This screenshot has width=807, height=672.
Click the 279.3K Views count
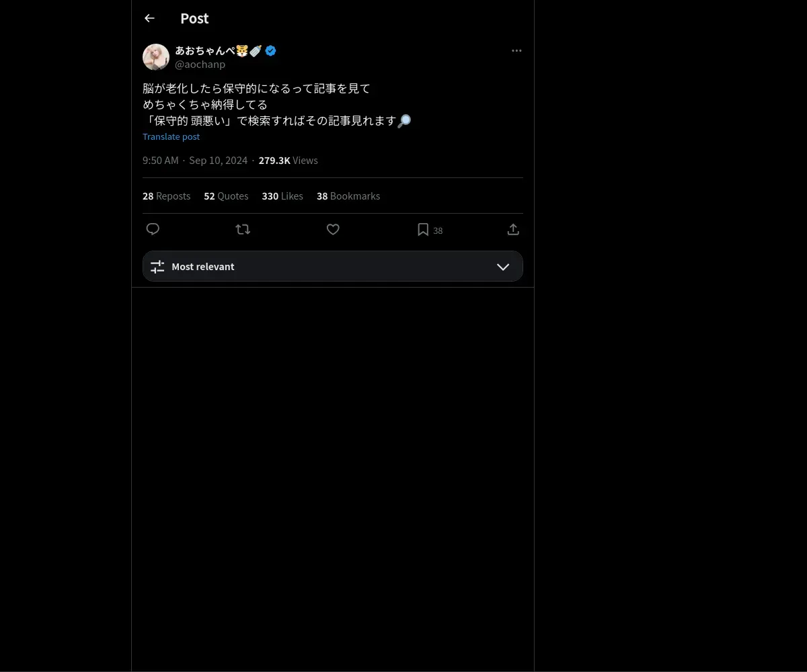288,161
